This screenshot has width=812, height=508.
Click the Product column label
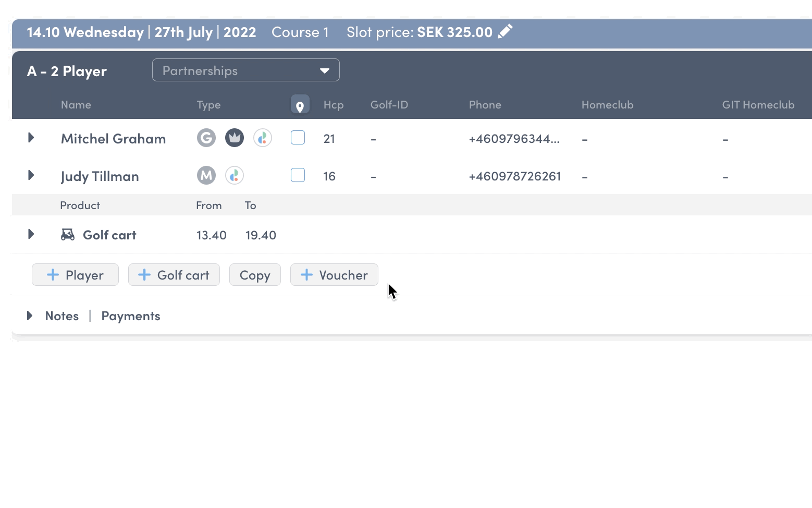(80, 205)
